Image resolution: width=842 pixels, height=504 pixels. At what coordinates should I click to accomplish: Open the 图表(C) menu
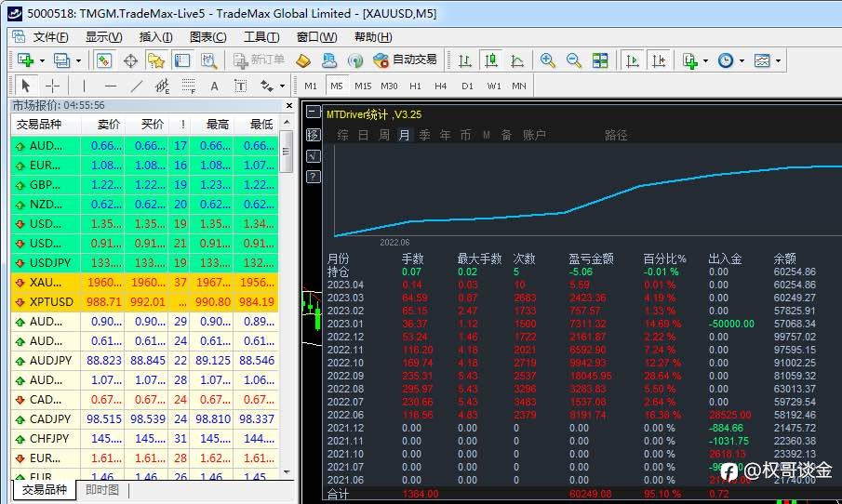pos(207,37)
